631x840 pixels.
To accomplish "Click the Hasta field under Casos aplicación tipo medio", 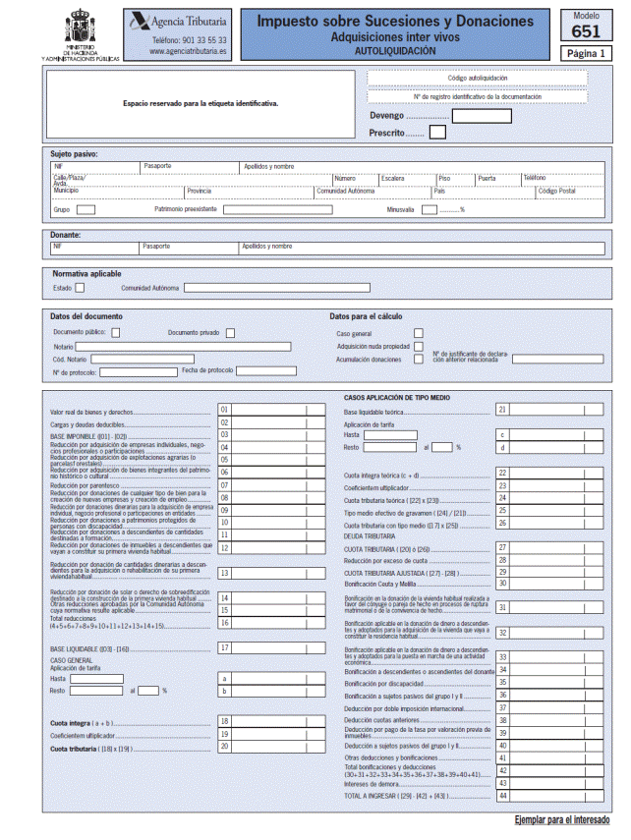I will point(390,435).
